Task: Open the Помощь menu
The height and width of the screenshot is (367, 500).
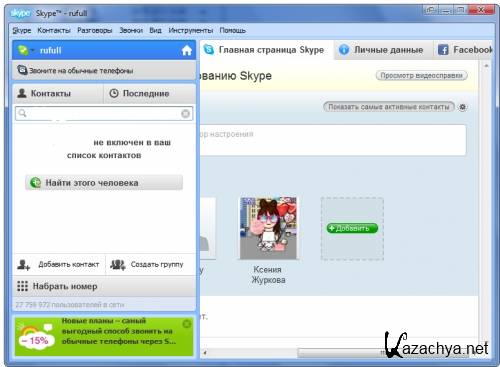Action: 233,31
